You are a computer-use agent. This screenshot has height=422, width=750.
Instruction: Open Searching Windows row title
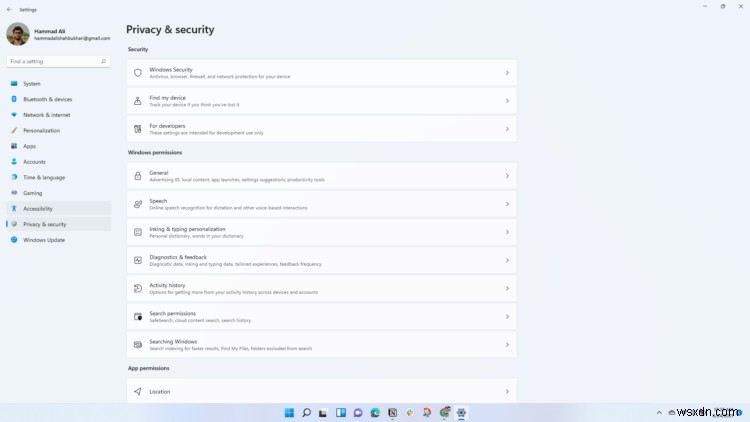coord(173,342)
